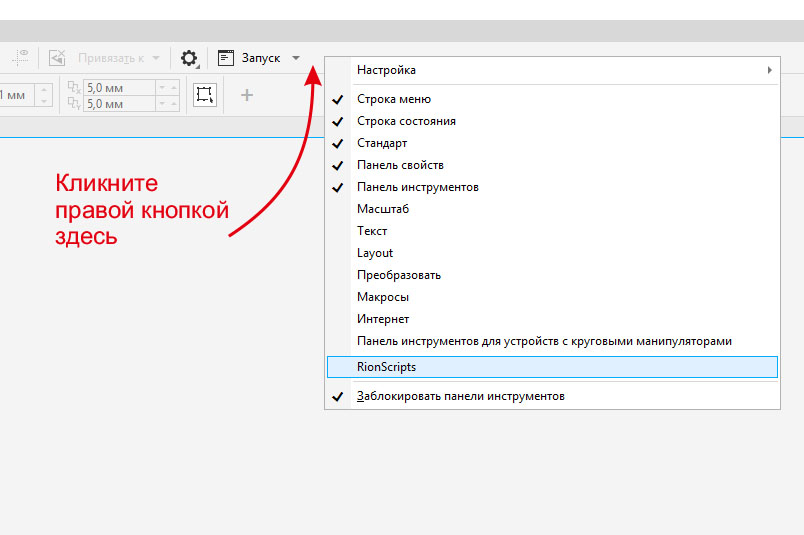Show the Преобразовать toolbar

[x=552, y=275]
